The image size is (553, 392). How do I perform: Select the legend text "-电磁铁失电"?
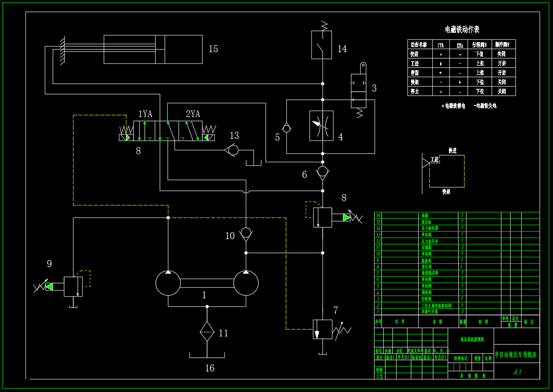[485, 106]
